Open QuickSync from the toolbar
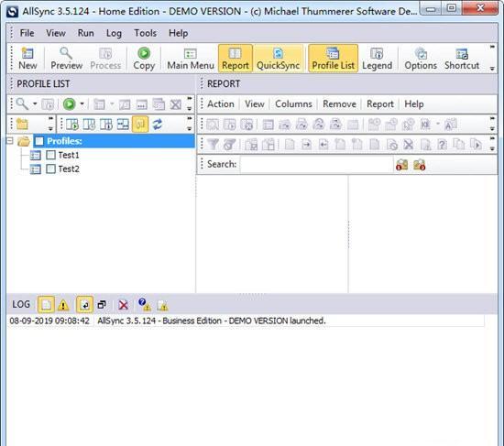The height and width of the screenshot is (446, 504). (x=278, y=59)
